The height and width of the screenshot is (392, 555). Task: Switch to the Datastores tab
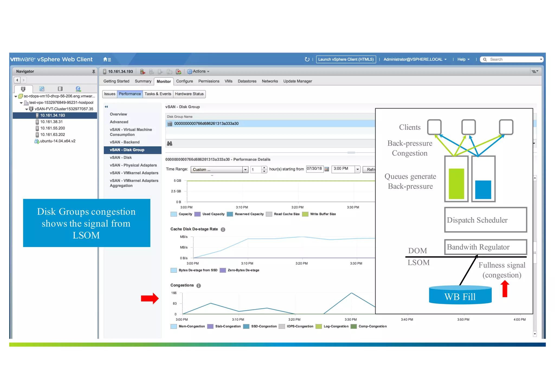point(247,81)
